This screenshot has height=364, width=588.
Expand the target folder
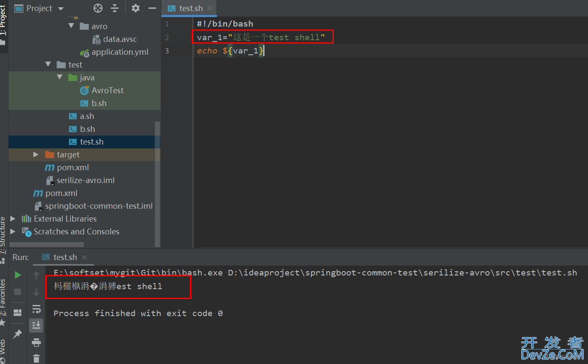[x=36, y=154]
